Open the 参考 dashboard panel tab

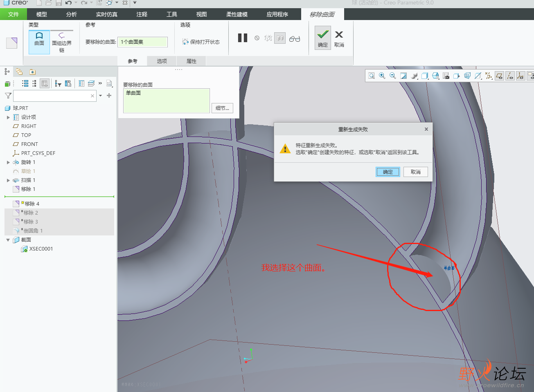[x=133, y=61]
